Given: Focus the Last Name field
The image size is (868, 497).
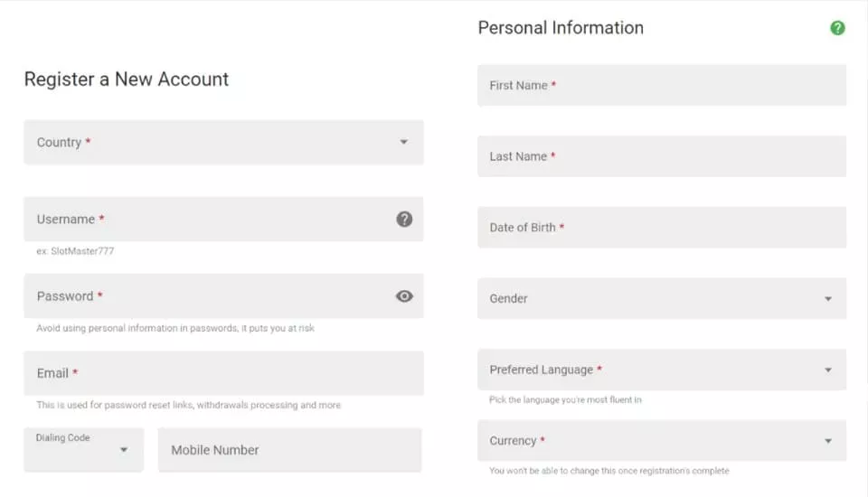Looking at the screenshot, I should (661, 156).
